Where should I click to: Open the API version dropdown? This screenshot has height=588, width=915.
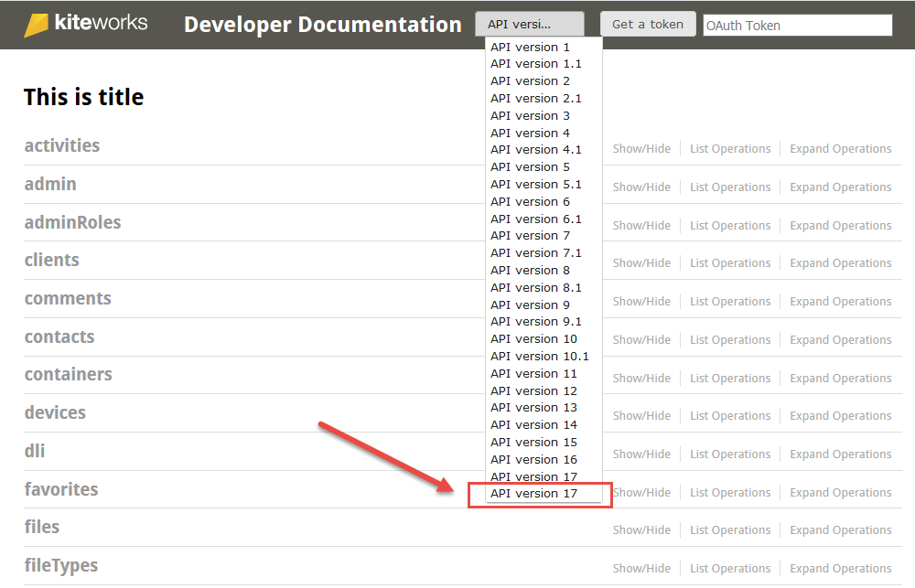[x=529, y=25]
